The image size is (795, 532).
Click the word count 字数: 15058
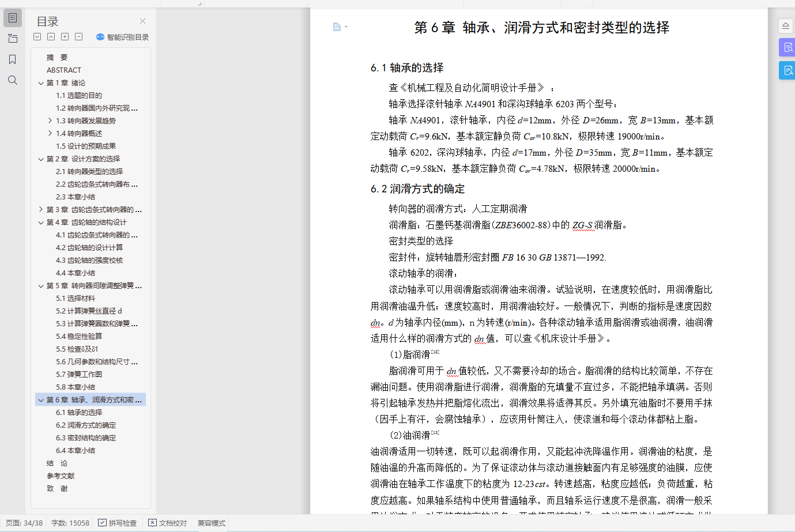coord(70,523)
